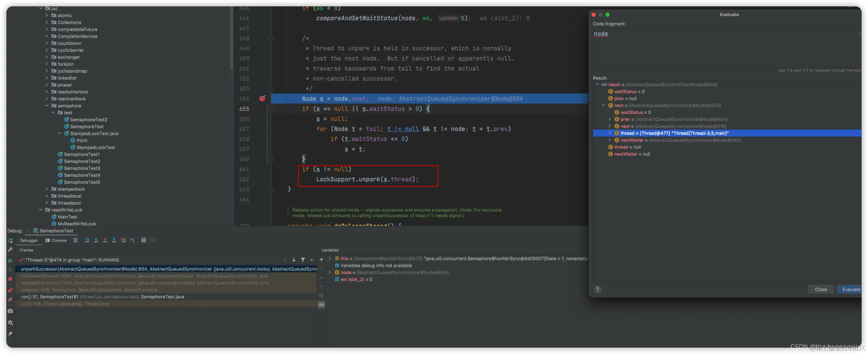Collapse the semaphore folder in project tree
Screen dimensions: 868x354
[47, 106]
